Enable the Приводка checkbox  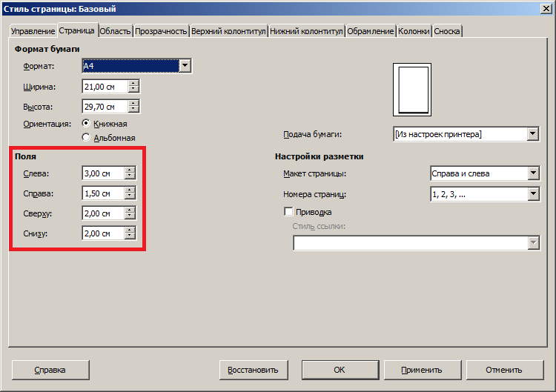[289, 212]
